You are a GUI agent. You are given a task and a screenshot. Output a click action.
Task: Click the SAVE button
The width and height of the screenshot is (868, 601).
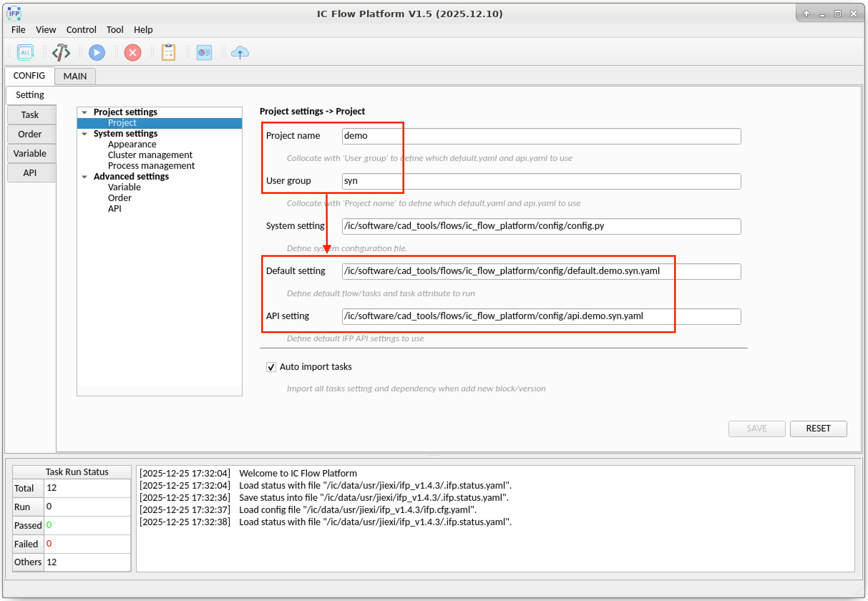pos(756,429)
